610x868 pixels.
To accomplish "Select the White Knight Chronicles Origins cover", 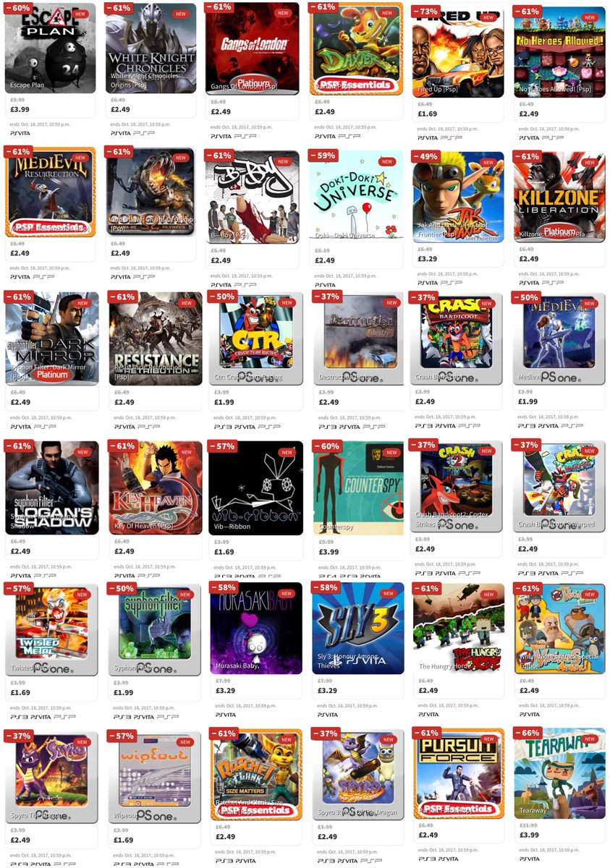I will 151,48.
